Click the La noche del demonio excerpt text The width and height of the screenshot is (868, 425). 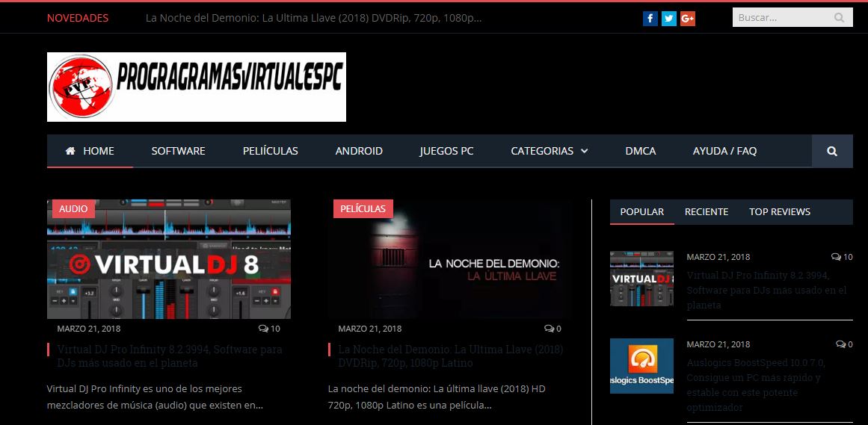tap(437, 397)
